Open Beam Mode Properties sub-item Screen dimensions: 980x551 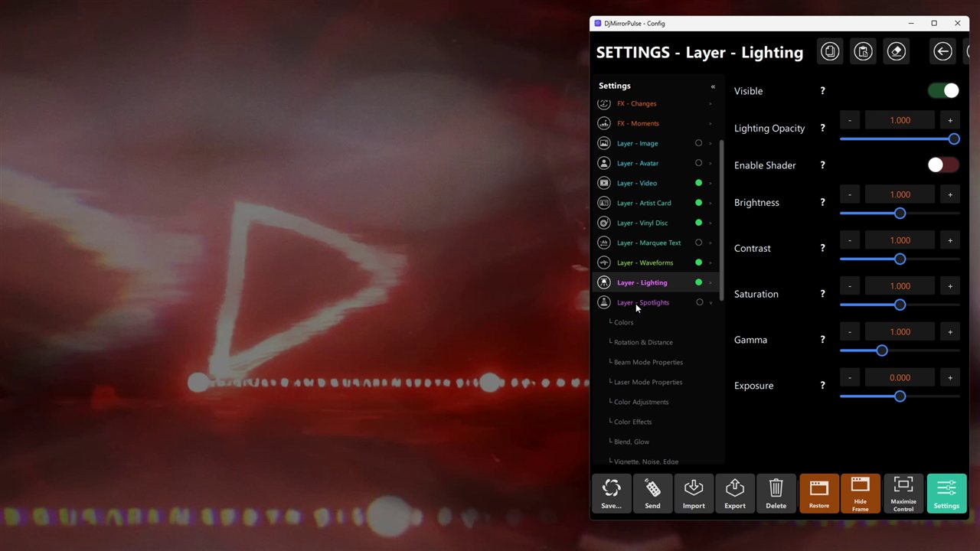[x=648, y=362]
